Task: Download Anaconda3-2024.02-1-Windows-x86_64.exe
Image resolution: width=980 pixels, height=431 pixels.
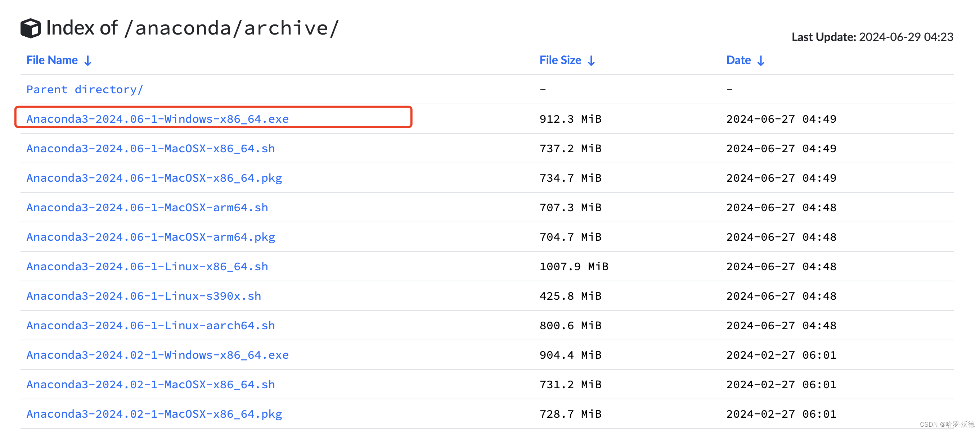Action: coord(157,355)
